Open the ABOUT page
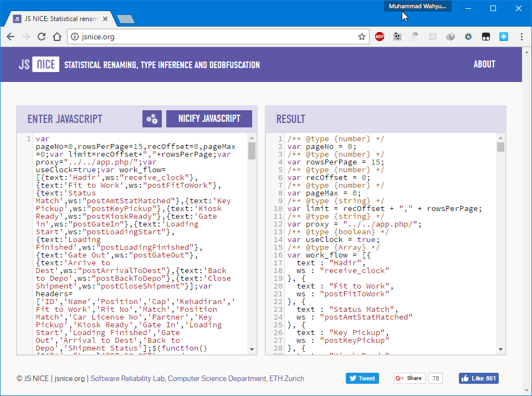This screenshot has width=532, height=396. [484, 64]
